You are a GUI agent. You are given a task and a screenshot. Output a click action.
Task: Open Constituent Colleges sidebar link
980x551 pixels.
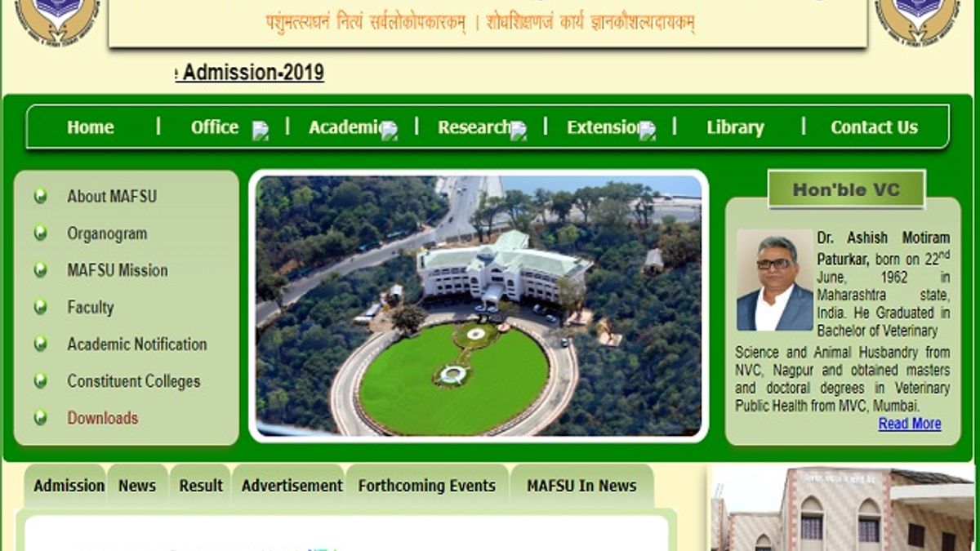pos(134,381)
